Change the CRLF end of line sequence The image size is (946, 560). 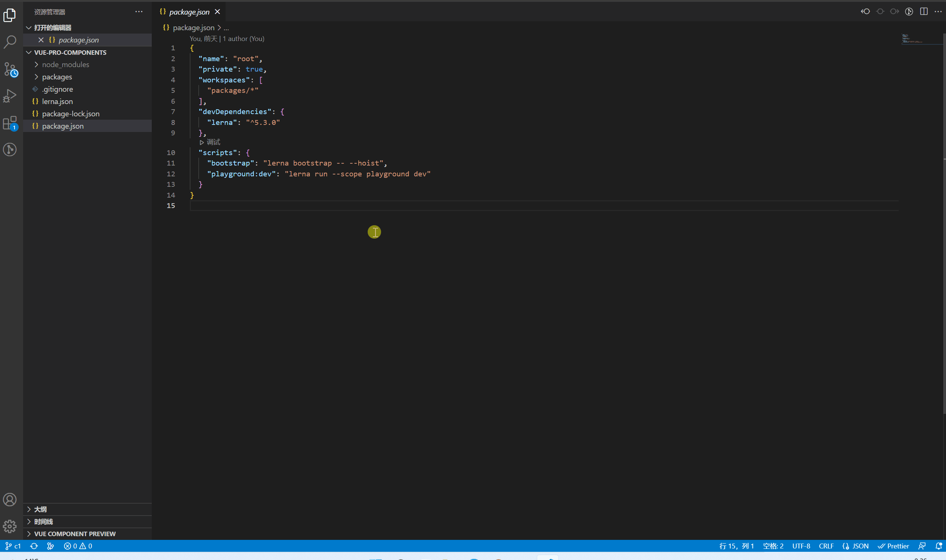pyautogui.click(x=826, y=546)
